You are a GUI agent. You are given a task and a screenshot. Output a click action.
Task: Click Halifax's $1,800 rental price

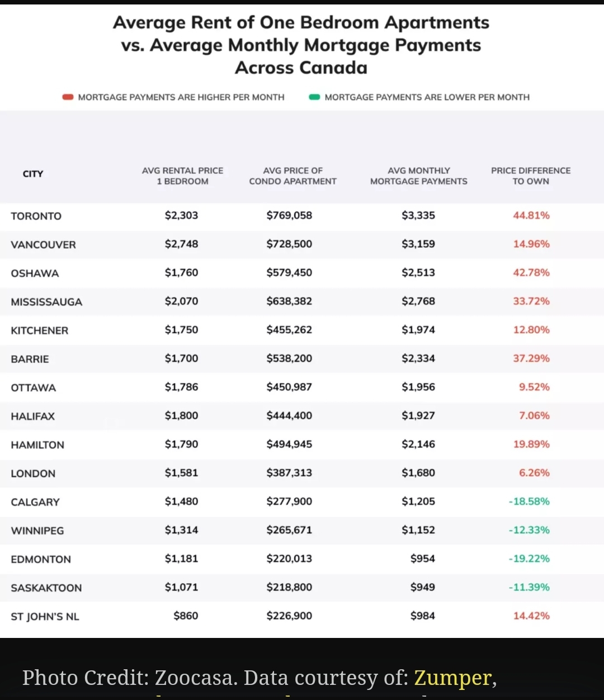pos(181,416)
